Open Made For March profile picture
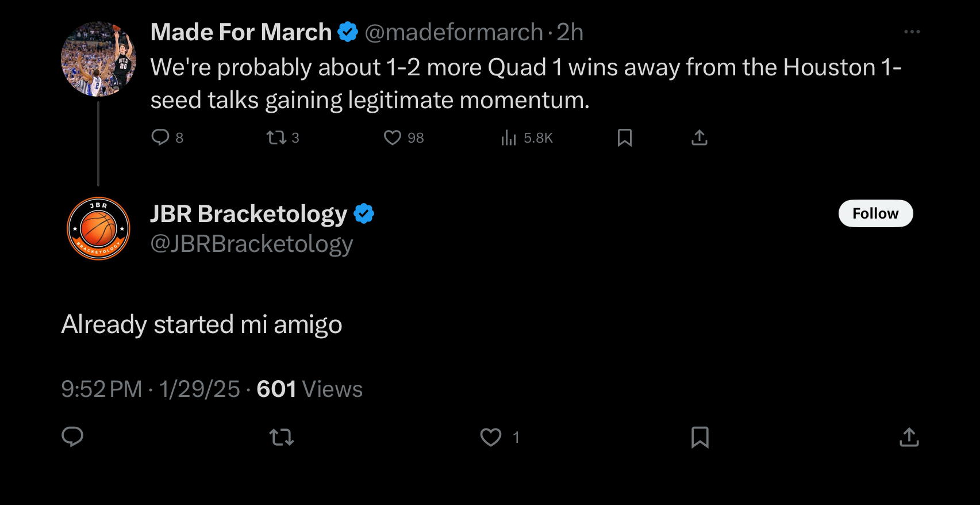Screen dimensions: 980x505 (x=98, y=59)
